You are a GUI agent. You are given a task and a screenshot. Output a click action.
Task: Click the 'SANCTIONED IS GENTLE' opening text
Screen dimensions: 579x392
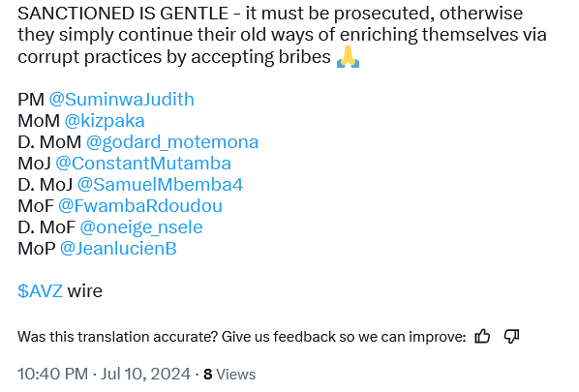click(x=123, y=14)
